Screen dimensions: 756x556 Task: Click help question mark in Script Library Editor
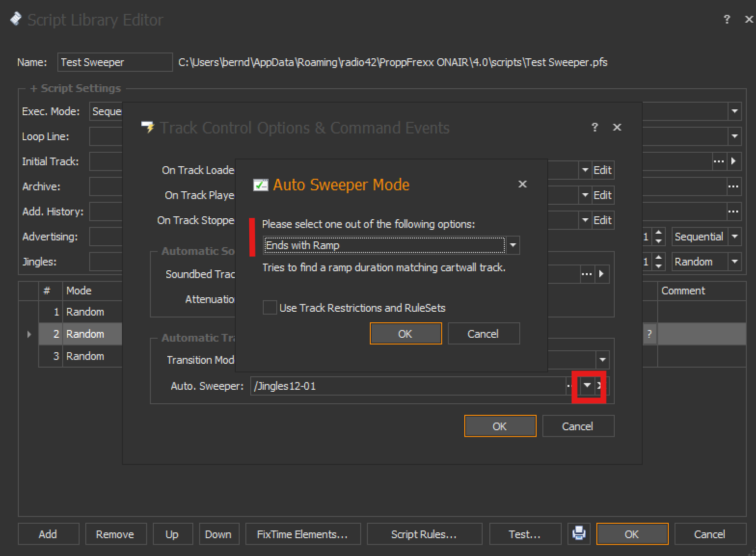pos(727,19)
